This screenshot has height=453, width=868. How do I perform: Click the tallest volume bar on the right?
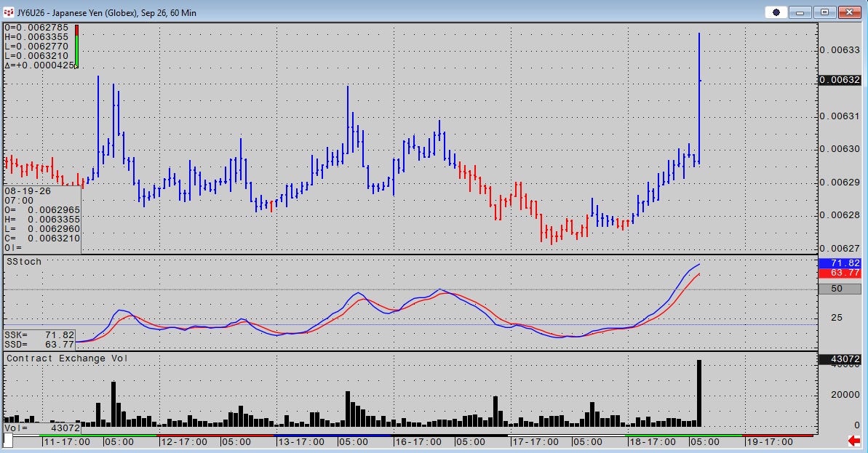[x=699, y=393]
